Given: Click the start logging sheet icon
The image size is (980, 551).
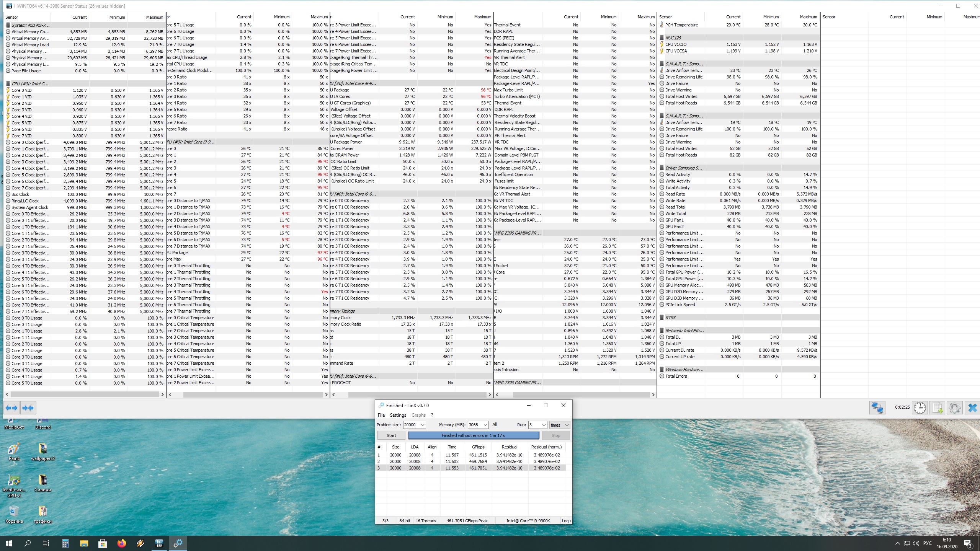Looking at the screenshot, I should point(938,408).
